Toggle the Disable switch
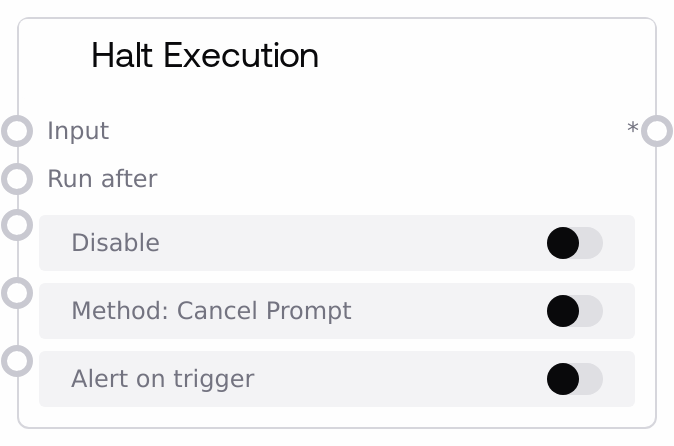 574,243
